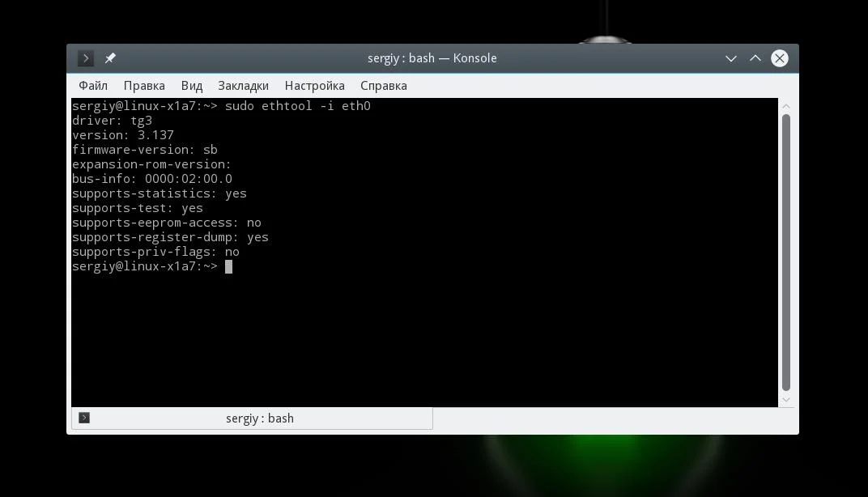This screenshot has height=497, width=868.
Task: Minimize the Konsole window with down chevron
Action: click(x=730, y=58)
